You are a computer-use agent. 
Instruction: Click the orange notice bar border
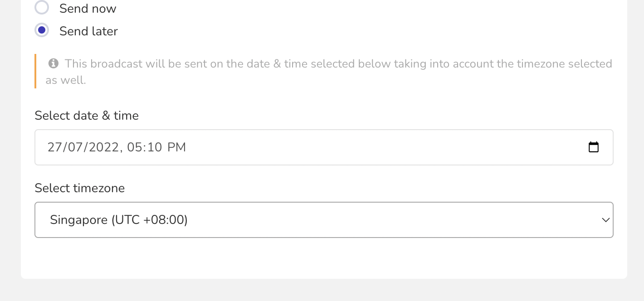tap(35, 71)
